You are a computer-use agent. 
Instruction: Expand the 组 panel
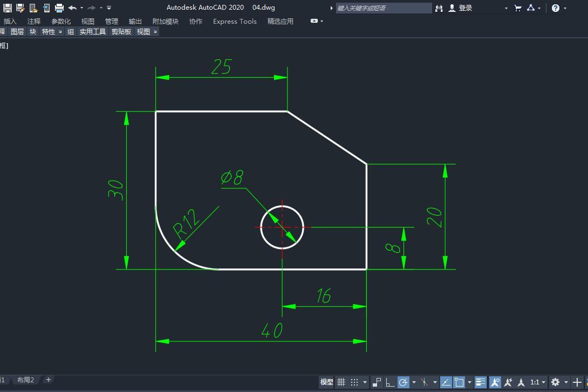[71, 32]
